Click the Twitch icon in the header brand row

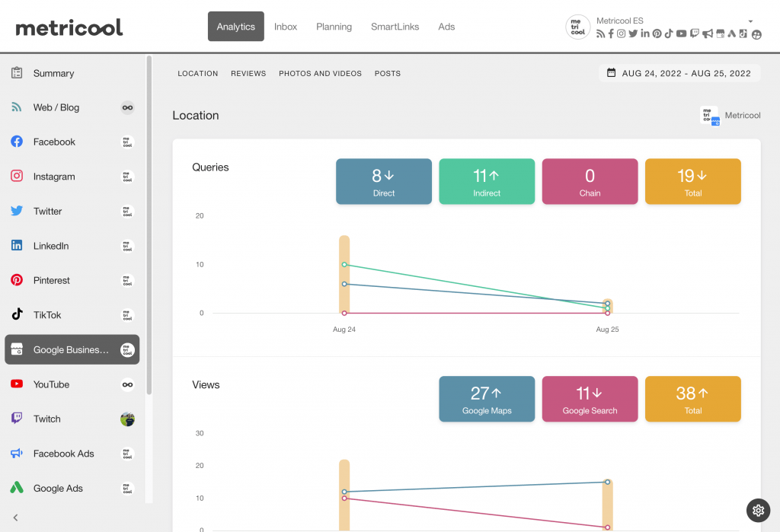[695, 33]
